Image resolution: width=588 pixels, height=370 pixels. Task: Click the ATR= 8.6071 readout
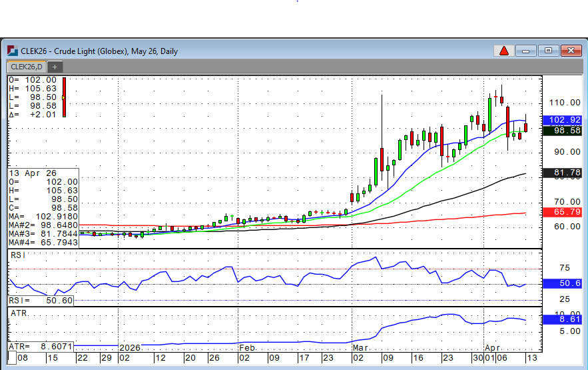pyautogui.click(x=41, y=347)
